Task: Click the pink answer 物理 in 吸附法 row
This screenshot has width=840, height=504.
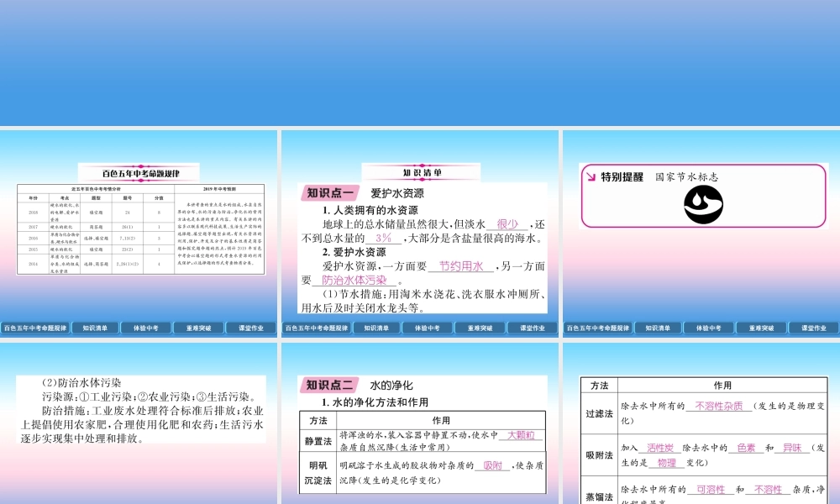Action: [666, 463]
